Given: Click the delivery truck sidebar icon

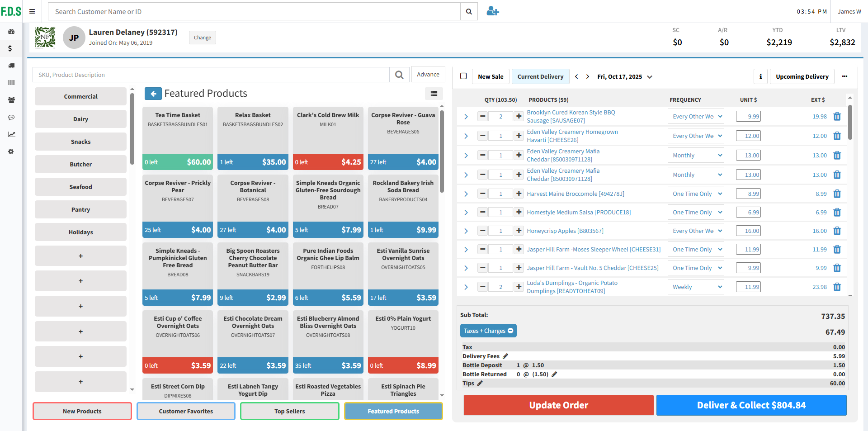Looking at the screenshot, I should [x=11, y=66].
